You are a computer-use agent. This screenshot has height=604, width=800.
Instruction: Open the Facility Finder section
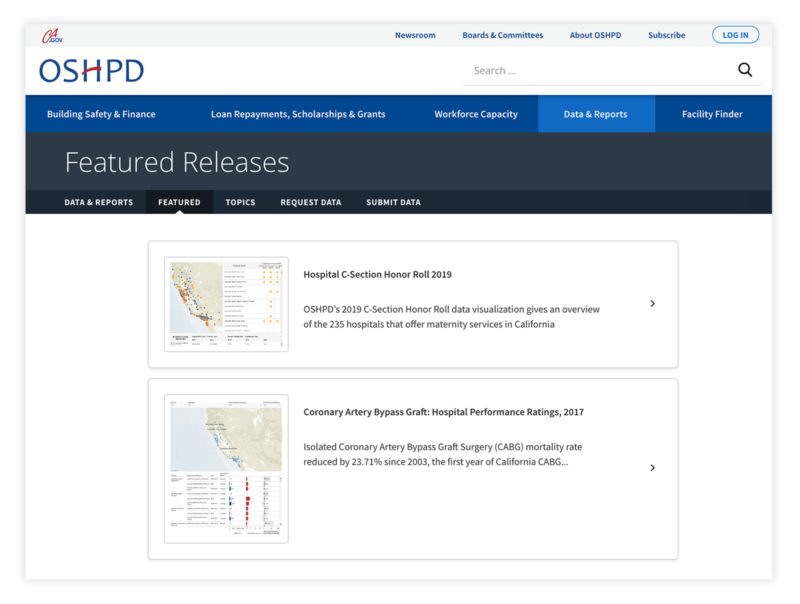click(712, 114)
